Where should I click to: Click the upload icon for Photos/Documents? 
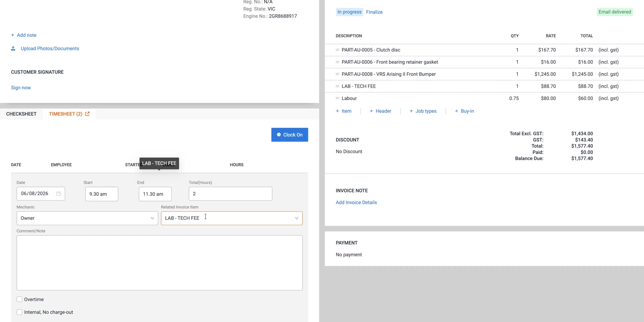pyautogui.click(x=13, y=49)
